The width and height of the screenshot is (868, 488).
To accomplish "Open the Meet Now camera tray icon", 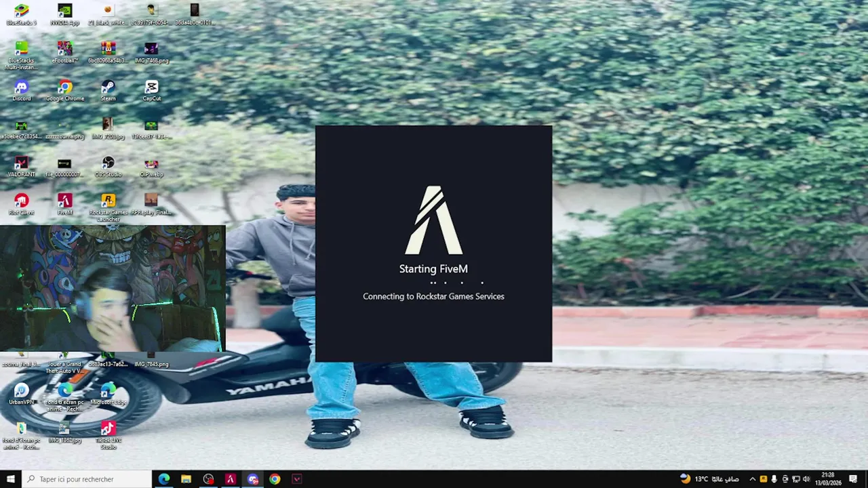I will [785, 479].
